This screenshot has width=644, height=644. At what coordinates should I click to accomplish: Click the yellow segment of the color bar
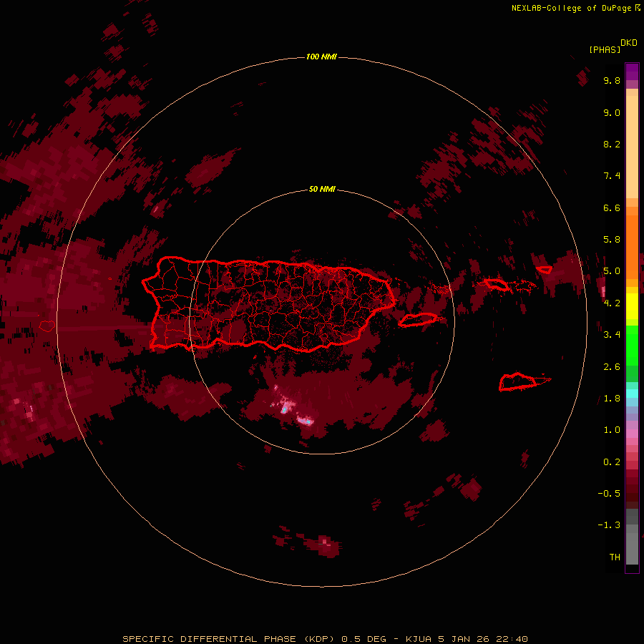(x=632, y=306)
